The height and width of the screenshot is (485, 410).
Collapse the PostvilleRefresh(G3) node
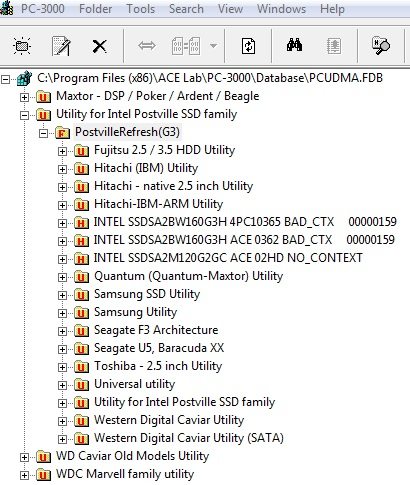coord(43,133)
